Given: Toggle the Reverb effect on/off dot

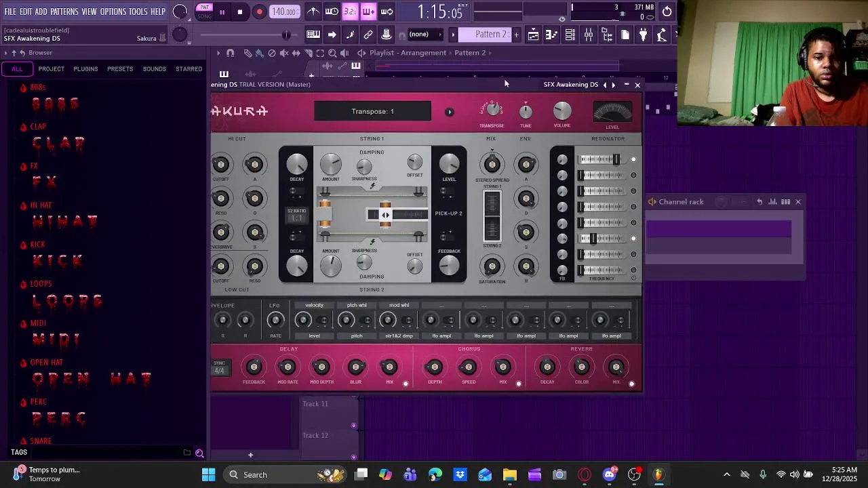Looking at the screenshot, I should [x=631, y=384].
